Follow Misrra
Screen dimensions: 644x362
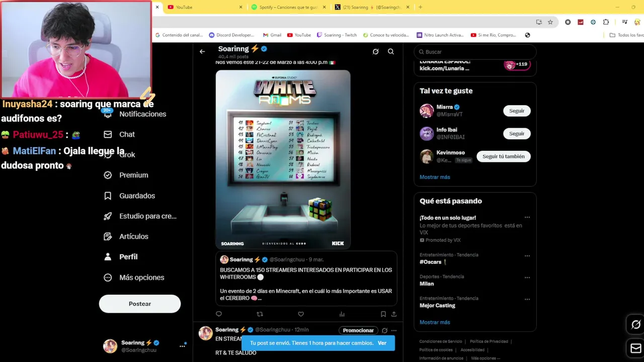517,111
